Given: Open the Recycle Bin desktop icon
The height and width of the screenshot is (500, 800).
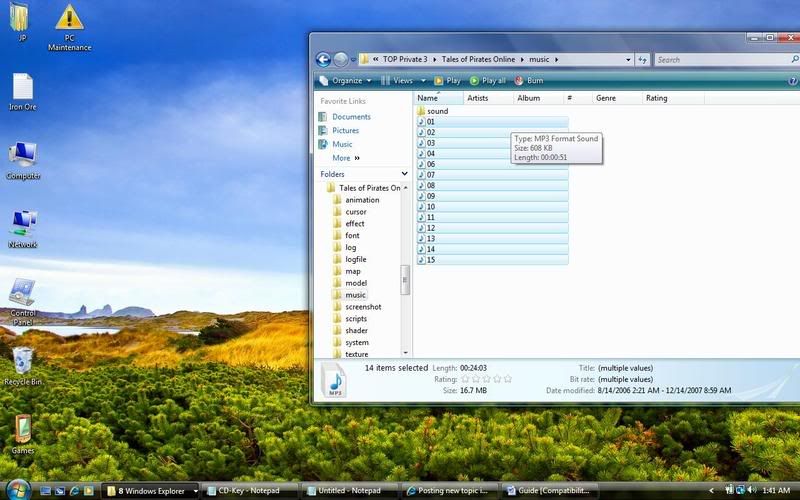Looking at the screenshot, I should [22, 362].
